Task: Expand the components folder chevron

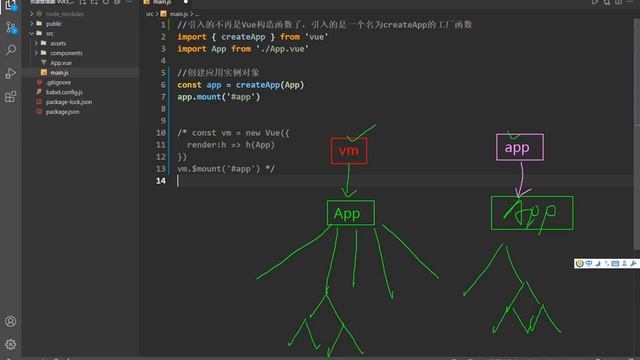Action: pos(36,53)
